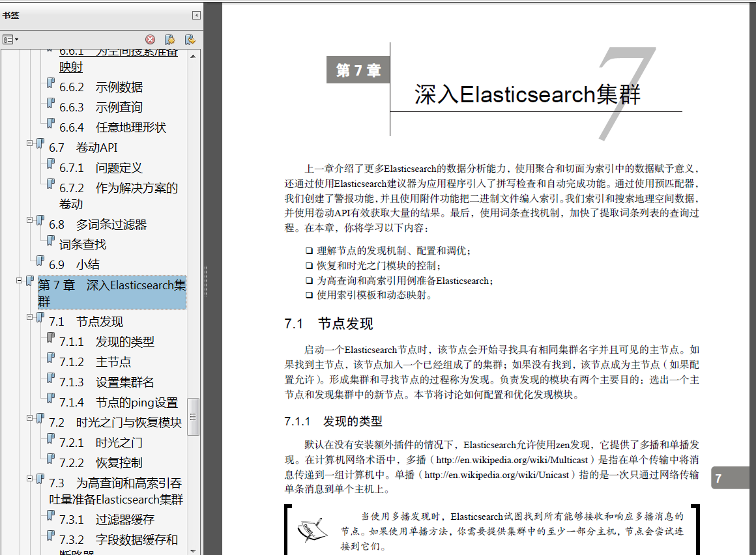This screenshot has height=555, width=756.
Task: Click the 第 7 章 chapter label box
Action: (358, 70)
